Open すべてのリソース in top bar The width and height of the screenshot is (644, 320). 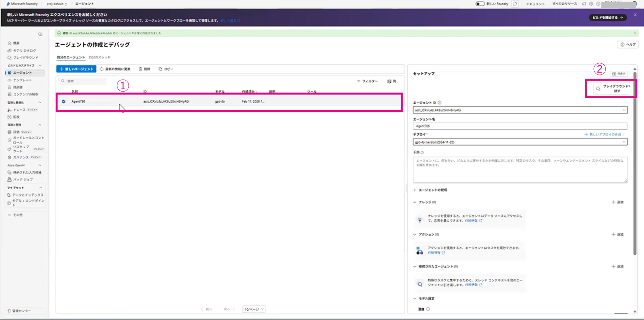point(564,4)
